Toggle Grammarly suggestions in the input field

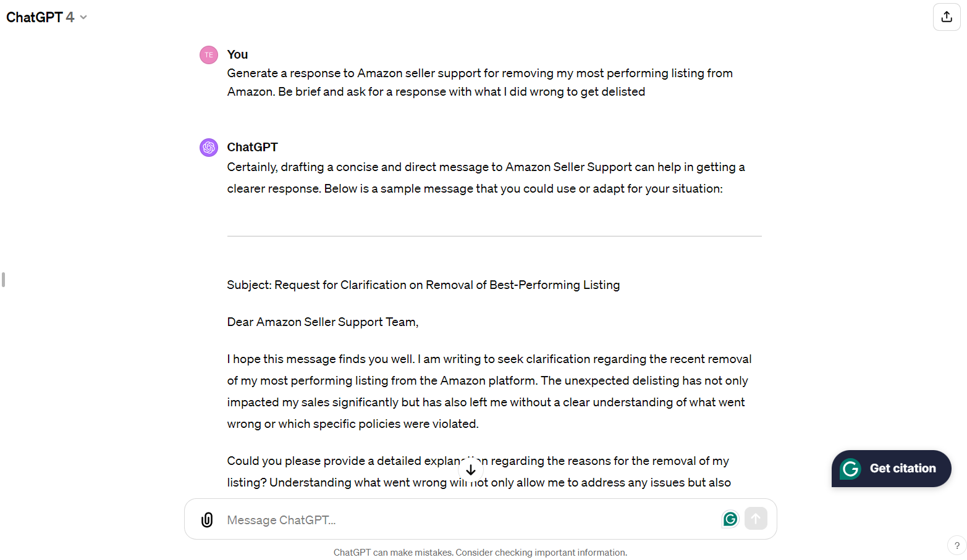(730, 519)
